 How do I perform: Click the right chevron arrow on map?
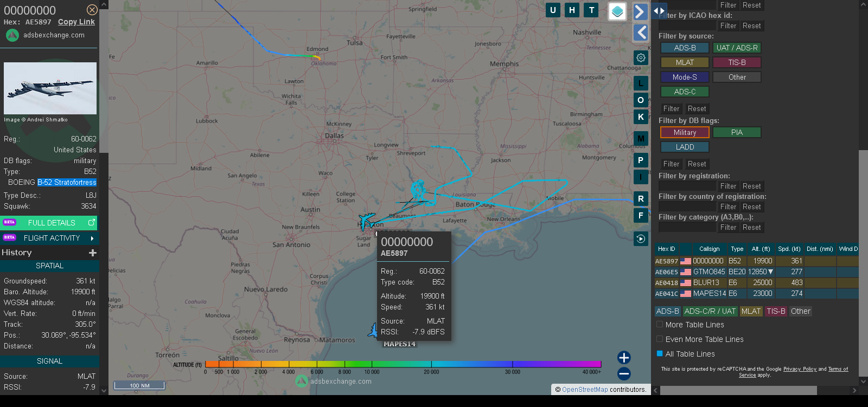pyautogui.click(x=641, y=12)
